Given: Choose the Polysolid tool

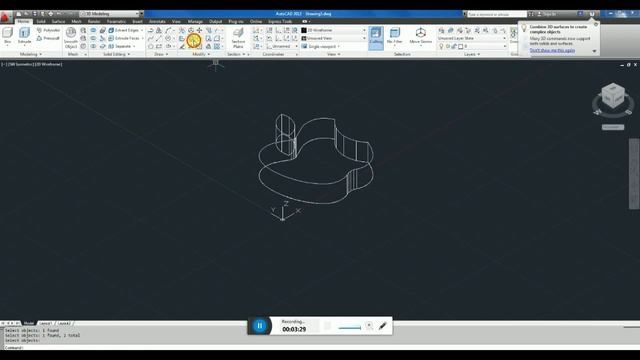Looking at the screenshot, I should pos(48,30).
